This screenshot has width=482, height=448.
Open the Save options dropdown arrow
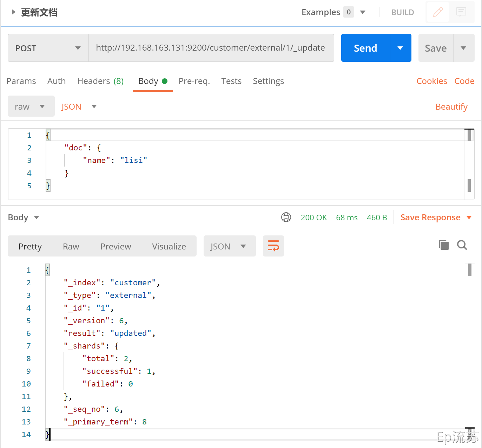click(x=463, y=48)
